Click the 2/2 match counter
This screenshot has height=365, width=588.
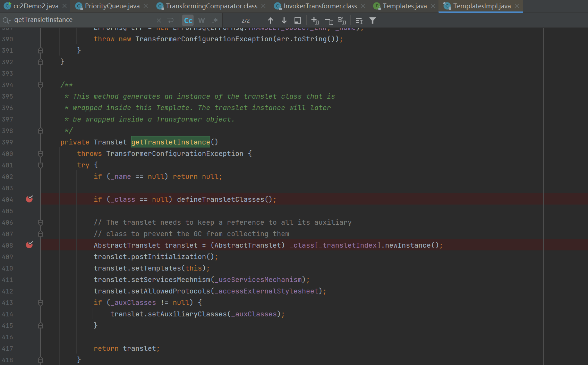[x=246, y=20]
